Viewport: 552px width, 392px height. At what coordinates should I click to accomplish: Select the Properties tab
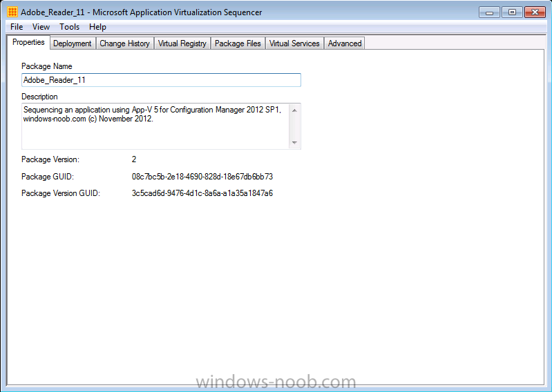pos(28,42)
